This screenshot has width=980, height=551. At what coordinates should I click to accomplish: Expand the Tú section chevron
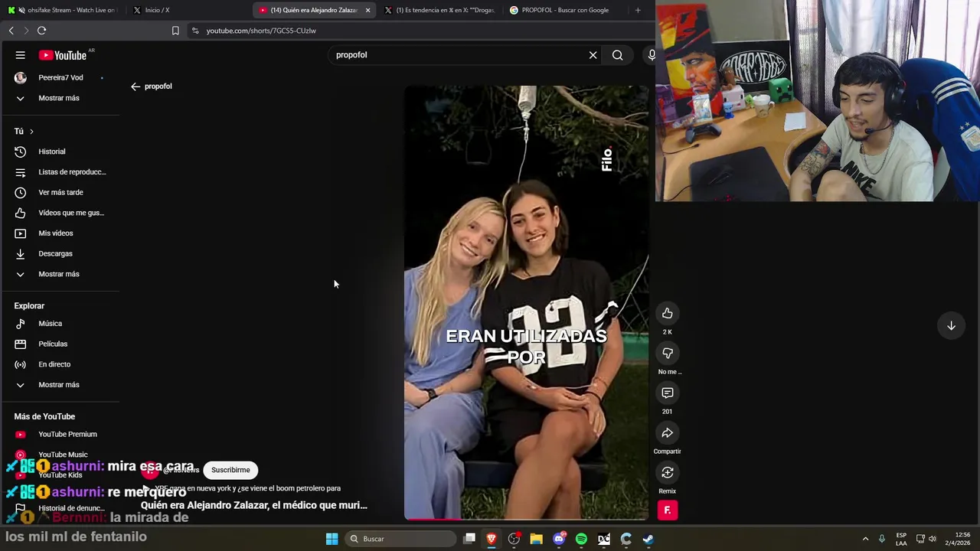point(31,132)
